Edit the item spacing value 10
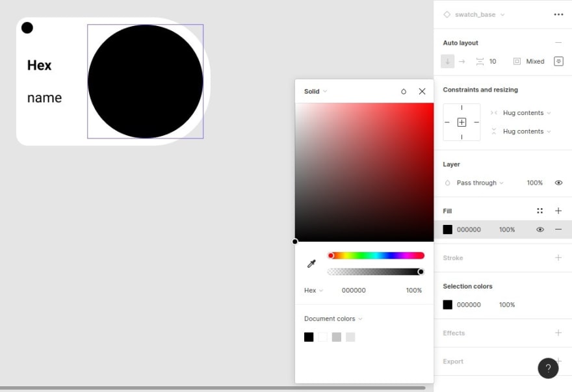This screenshot has width=572, height=392. coord(493,61)
